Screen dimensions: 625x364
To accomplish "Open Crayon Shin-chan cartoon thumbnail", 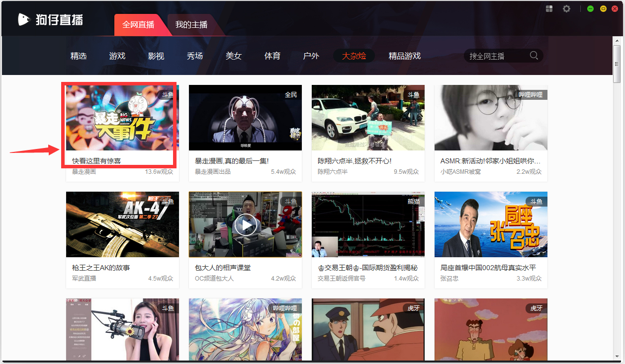I will coord(491,329).
